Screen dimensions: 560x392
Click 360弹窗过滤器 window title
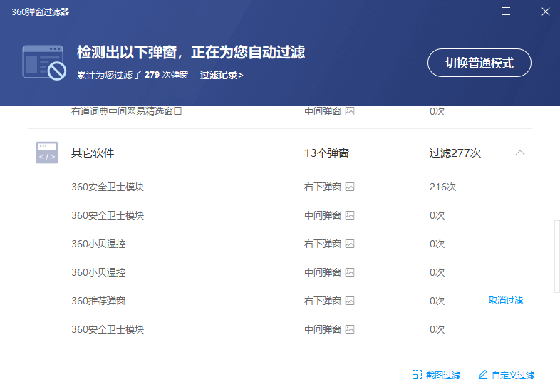tap(41, 12)
